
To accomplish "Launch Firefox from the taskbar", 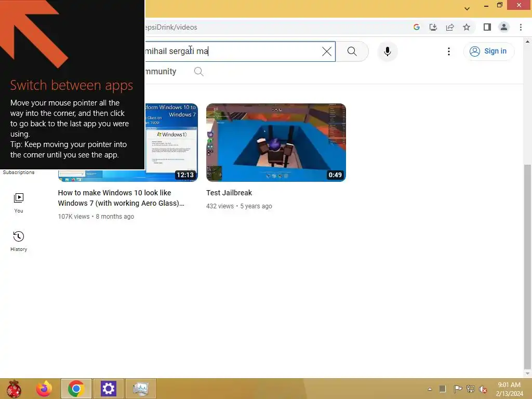I will (x=44, y=389).
